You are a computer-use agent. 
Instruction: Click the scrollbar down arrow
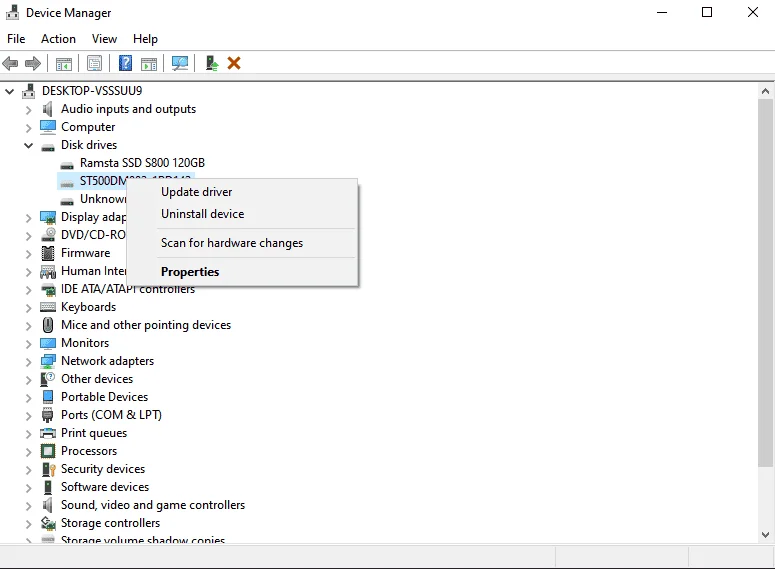pos(765,535)
